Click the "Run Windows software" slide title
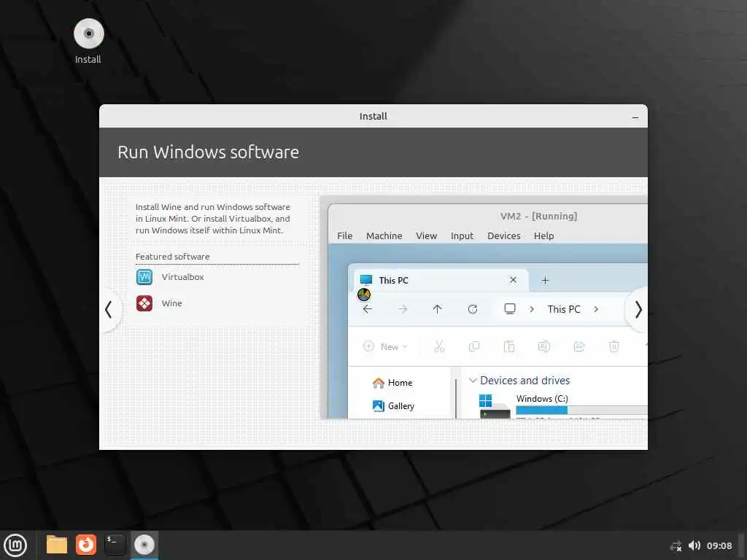 click(x=208, y=152)
